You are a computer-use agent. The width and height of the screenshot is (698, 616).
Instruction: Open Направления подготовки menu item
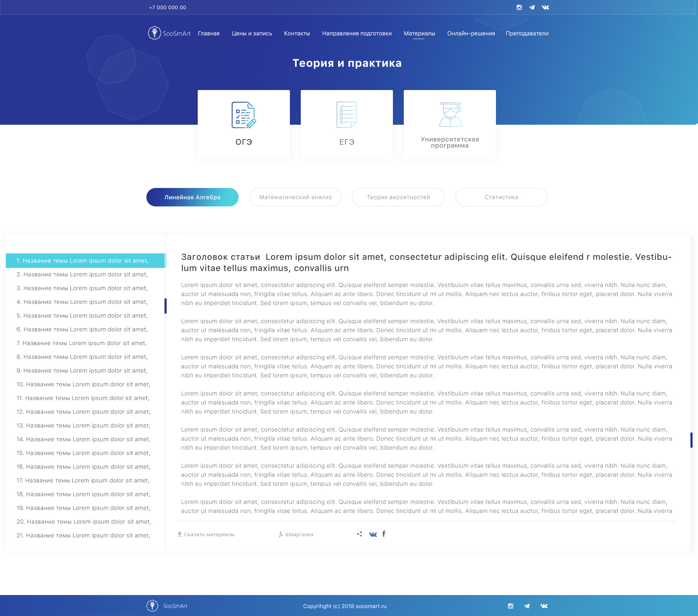(x=357, y=33)
